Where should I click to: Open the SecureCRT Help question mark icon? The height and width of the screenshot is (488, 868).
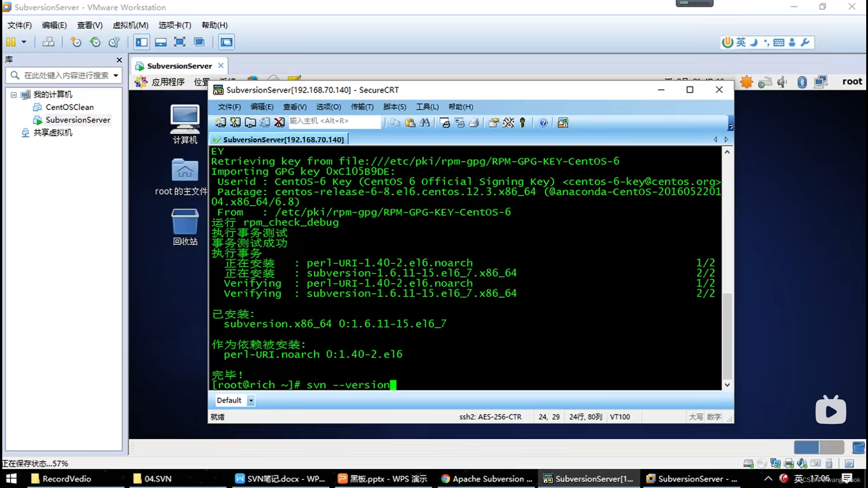pyautogui.click(x=543, y=122)
